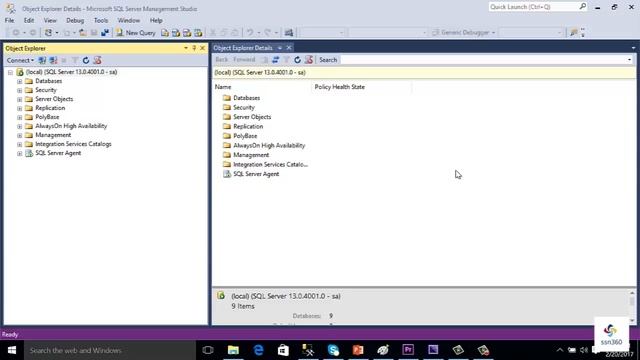Open the Search box dropdown arrow
The image size is (640, 360).
tap(629, 60)
